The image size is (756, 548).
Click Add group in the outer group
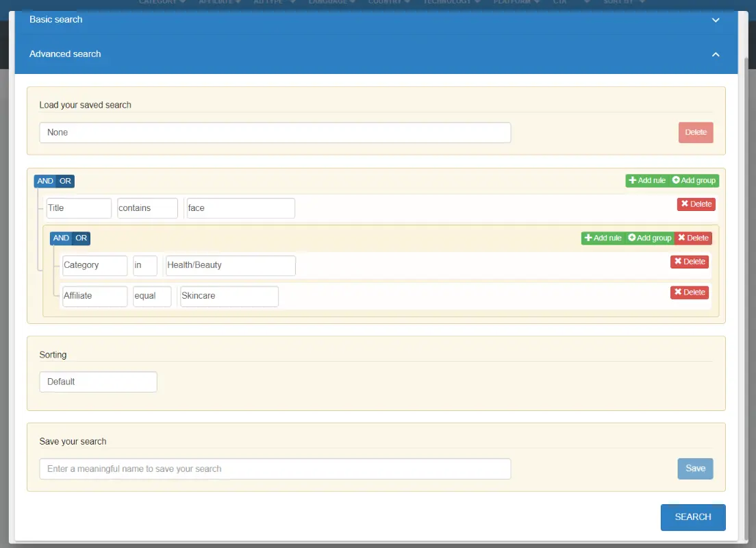point(694,181)
